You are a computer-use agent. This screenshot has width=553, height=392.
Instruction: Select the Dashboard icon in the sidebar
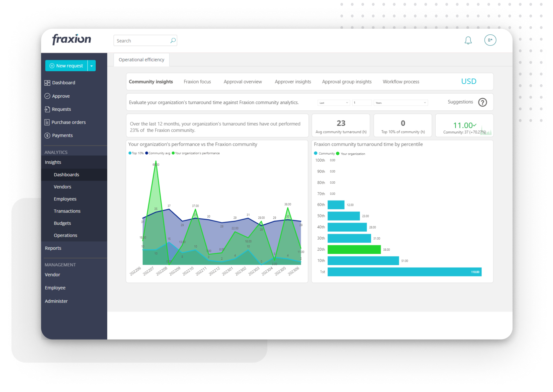(47, 82)
